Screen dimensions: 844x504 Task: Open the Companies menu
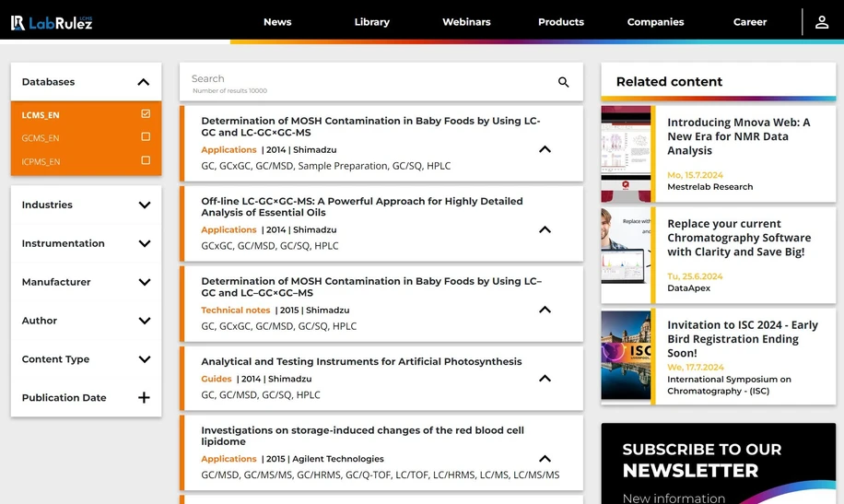[656, 22]
